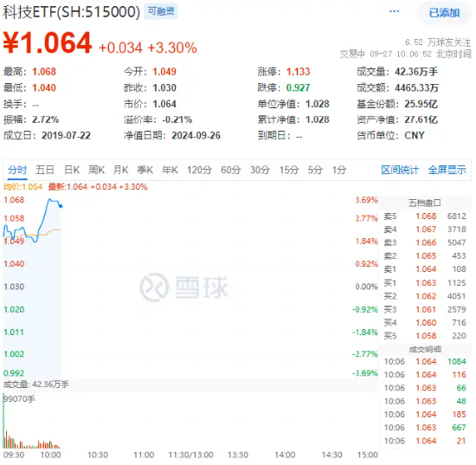Select the 季K chart tab
Viewport: 476px width, 465px height.
[145, 170]
